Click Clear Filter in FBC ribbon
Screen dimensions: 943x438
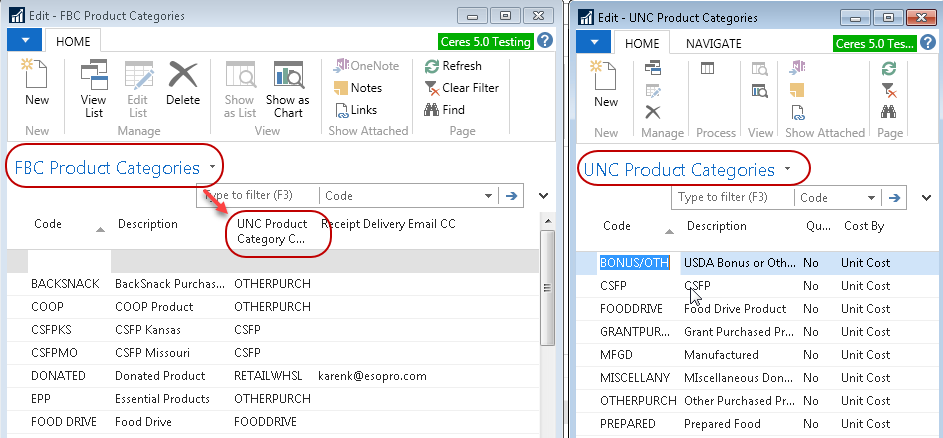461,88
